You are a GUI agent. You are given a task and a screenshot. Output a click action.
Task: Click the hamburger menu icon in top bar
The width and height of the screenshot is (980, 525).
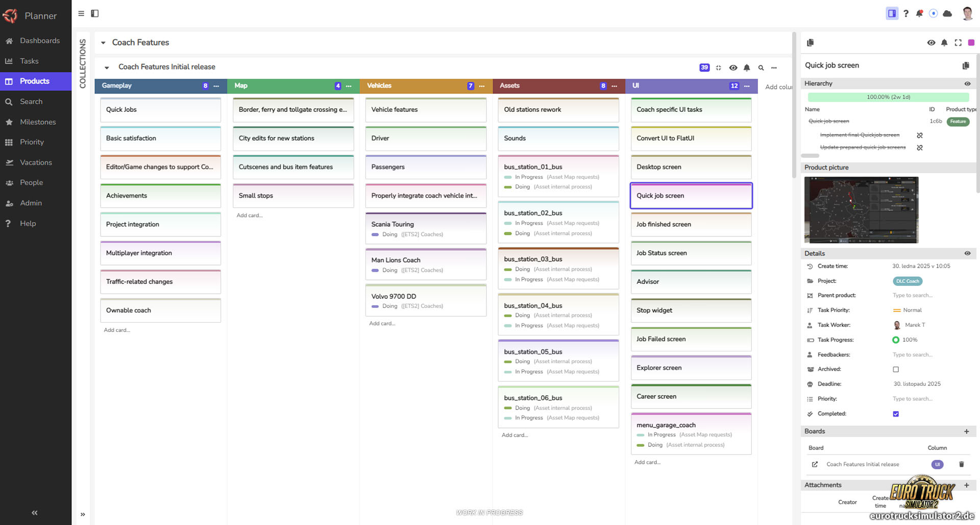81,13
